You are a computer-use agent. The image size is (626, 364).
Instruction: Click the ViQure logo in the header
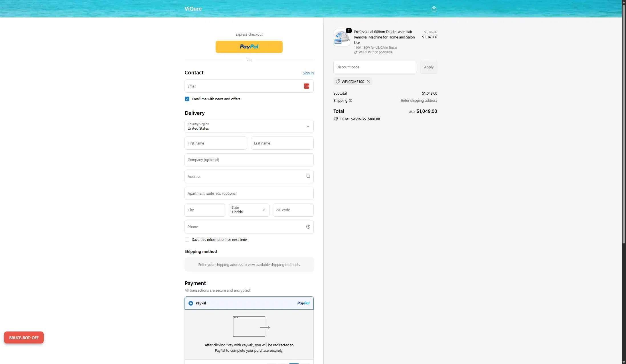[x=193, y=9]
